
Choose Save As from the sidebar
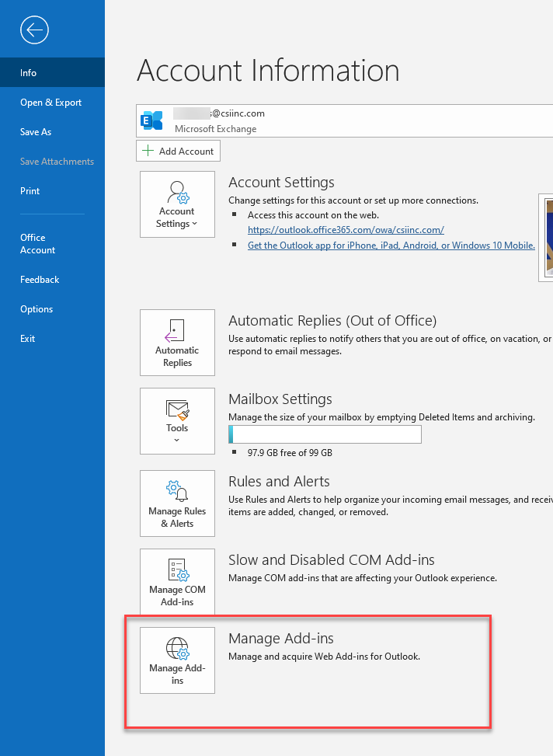click(36, 132)
